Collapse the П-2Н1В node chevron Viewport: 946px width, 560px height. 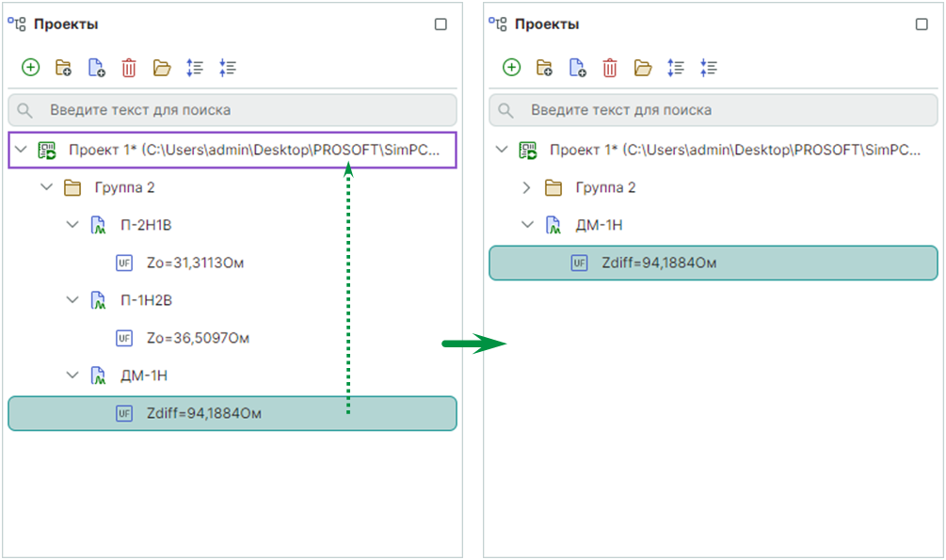(x=72, y=225)
